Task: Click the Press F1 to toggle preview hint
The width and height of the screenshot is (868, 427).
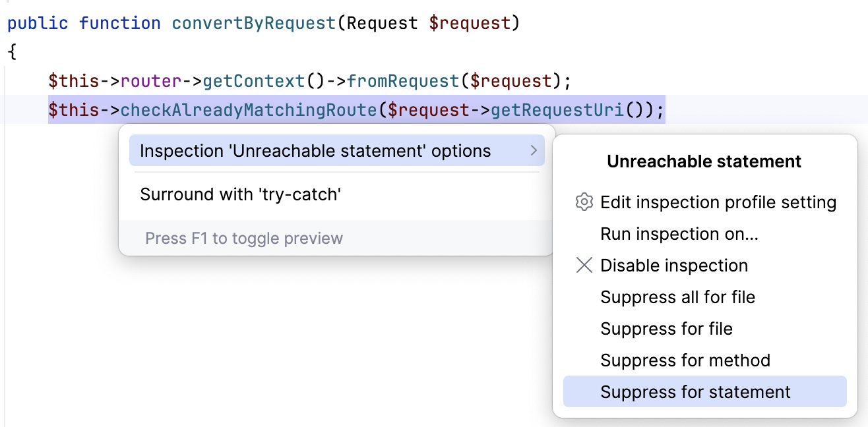Action: point(244,238)
